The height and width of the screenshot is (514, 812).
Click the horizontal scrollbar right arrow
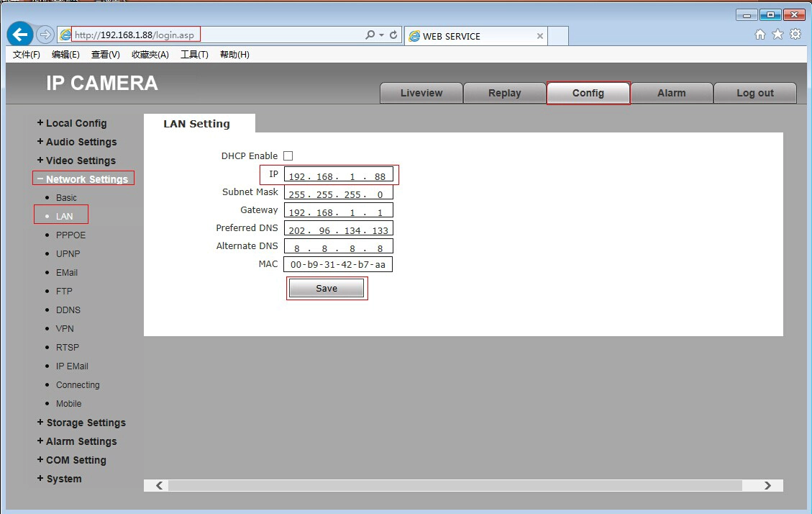tap(767, 485)
